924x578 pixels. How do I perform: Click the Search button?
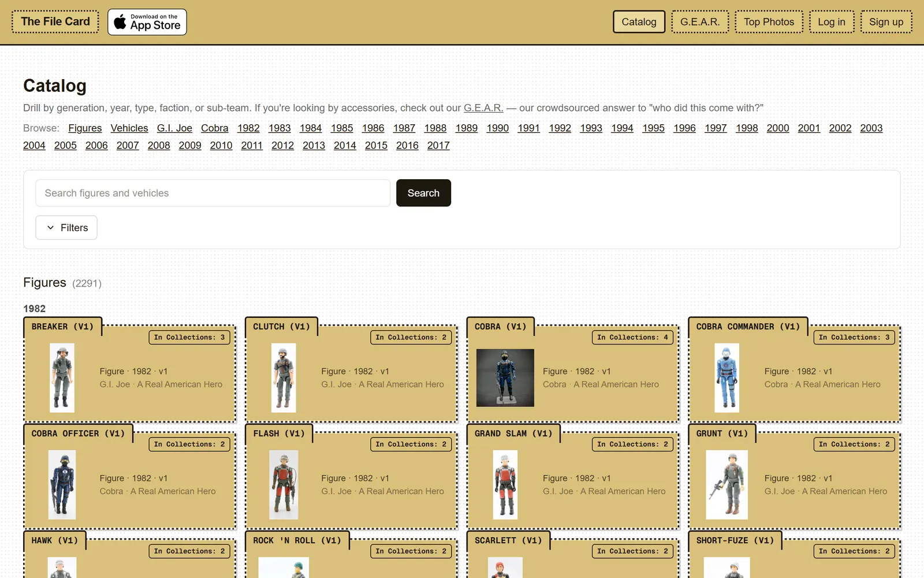tap(423, 193)
